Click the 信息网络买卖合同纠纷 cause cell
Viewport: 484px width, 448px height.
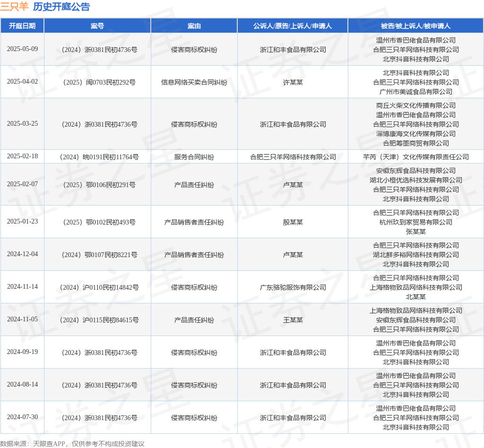194,82
